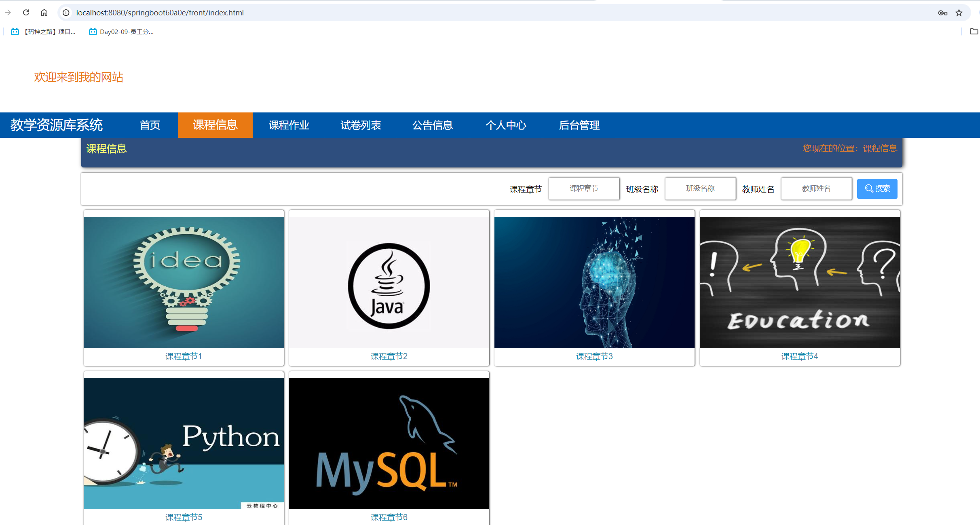
Task: Click the browser home icon
Action: (x=44, y=13)
